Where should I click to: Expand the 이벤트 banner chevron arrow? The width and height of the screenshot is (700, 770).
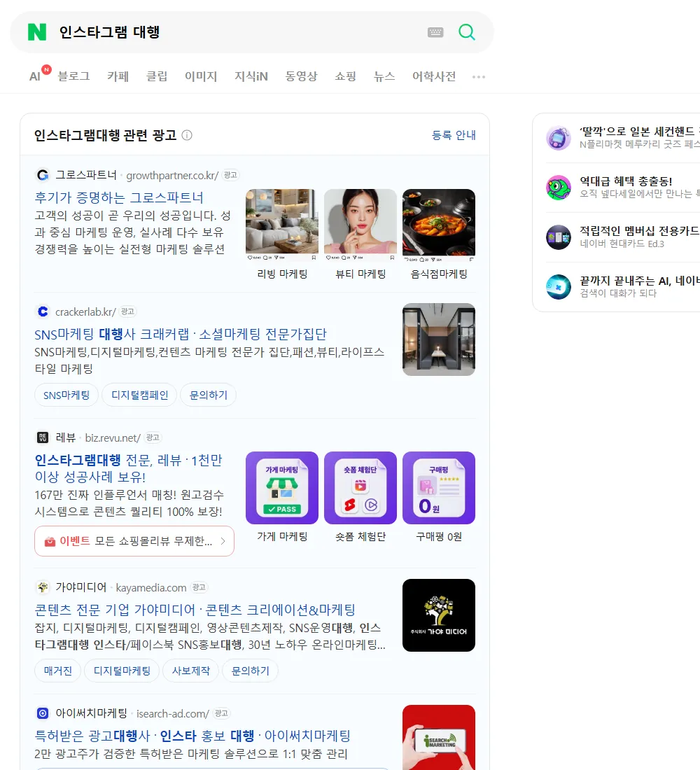[x=223, y=541]
